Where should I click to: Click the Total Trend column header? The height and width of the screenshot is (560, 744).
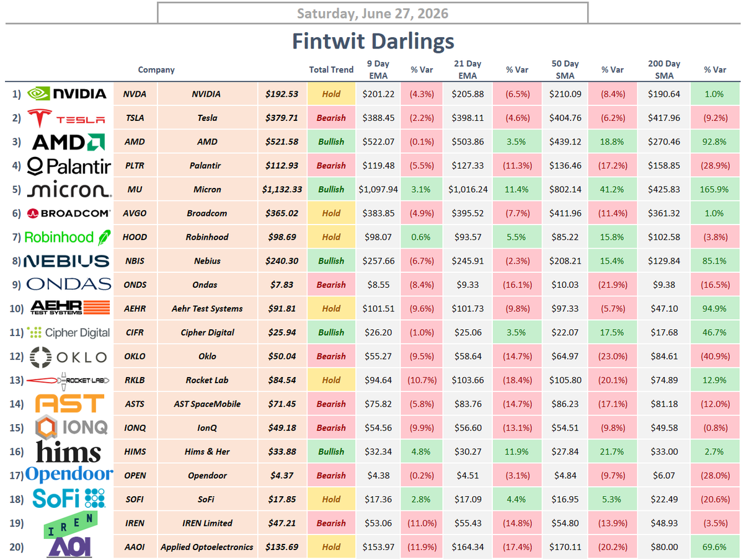coord(331,70)
